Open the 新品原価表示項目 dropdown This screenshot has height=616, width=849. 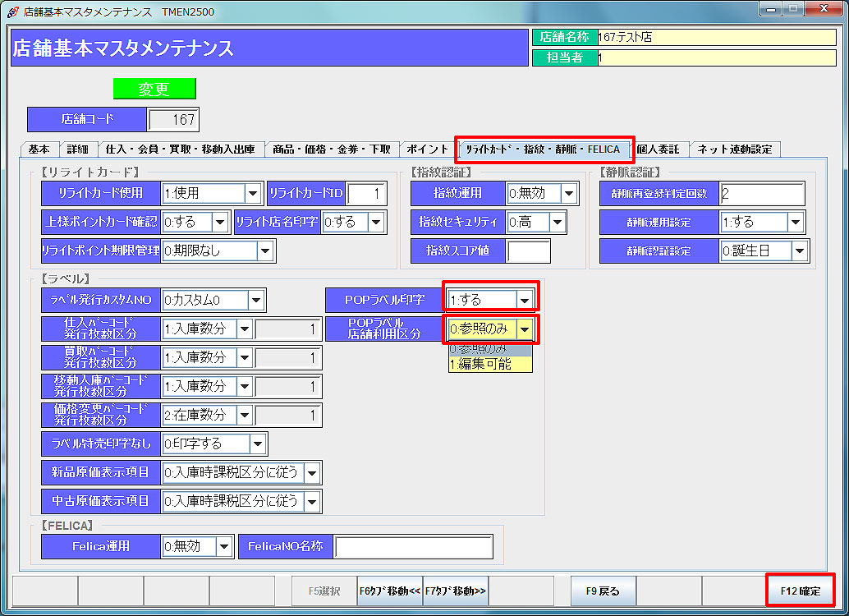(x=312, y=472)
